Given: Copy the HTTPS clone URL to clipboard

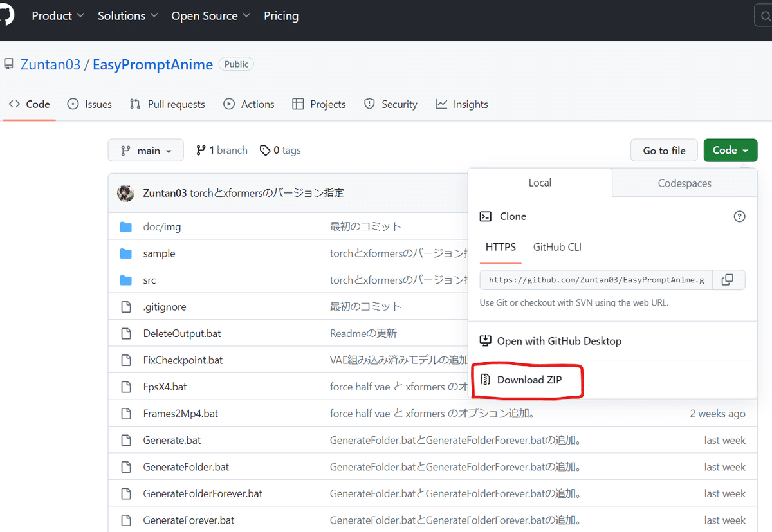Looking at the screenshot, I should point(728,280).
